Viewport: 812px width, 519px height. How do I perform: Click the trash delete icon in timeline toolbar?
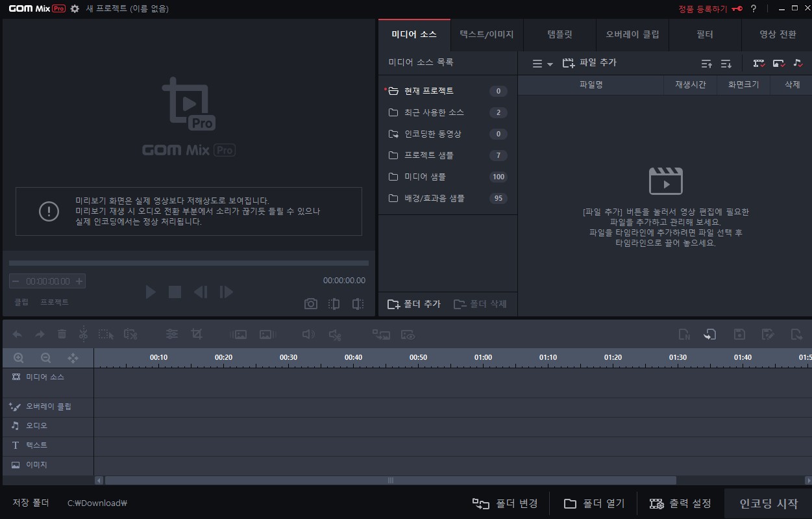point(62,335)
